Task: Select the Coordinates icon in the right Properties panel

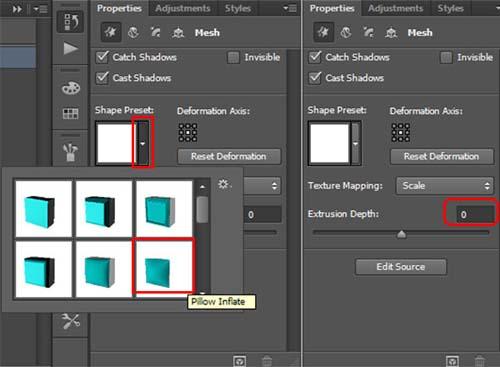Action: (391, 33)
